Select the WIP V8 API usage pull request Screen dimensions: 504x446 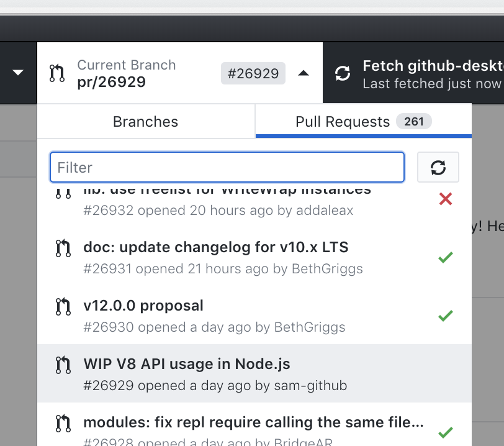[x=248, y=374]
